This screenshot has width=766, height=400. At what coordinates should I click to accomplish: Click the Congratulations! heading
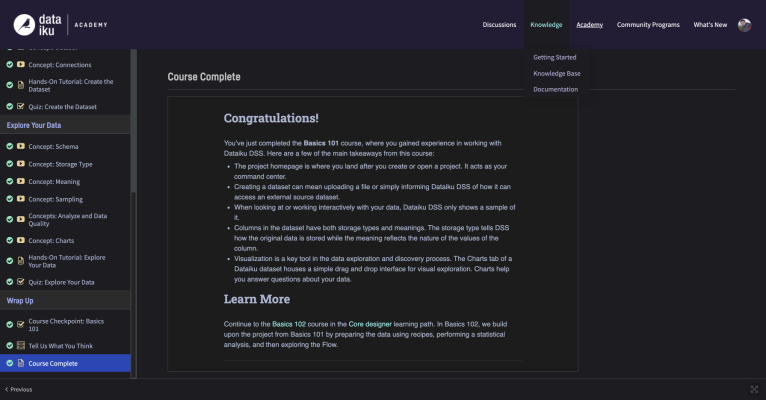[x=271, y=118]
